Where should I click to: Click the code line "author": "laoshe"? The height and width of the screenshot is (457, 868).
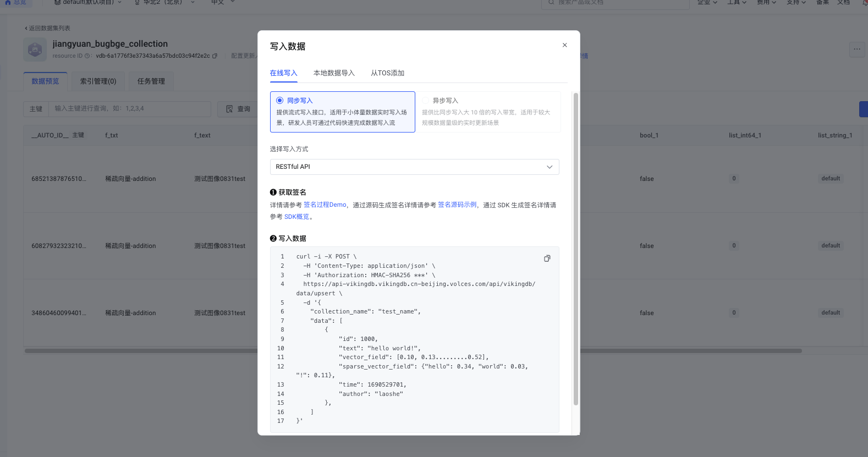[371, 394]
